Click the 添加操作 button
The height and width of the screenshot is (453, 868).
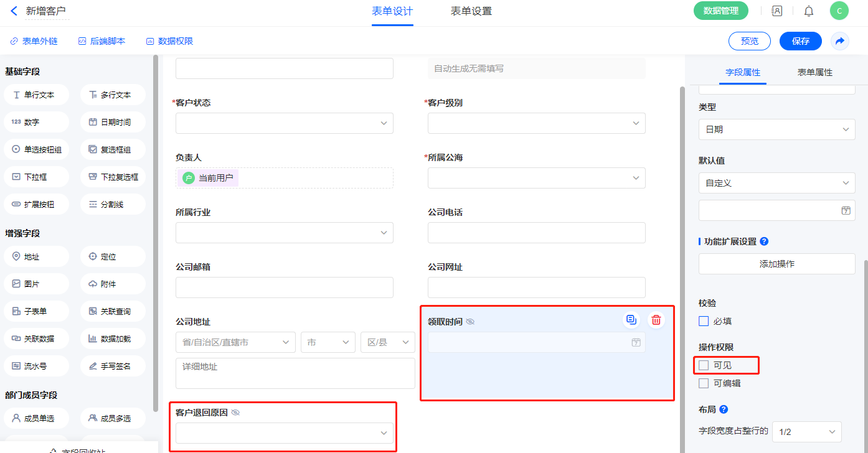776,264
